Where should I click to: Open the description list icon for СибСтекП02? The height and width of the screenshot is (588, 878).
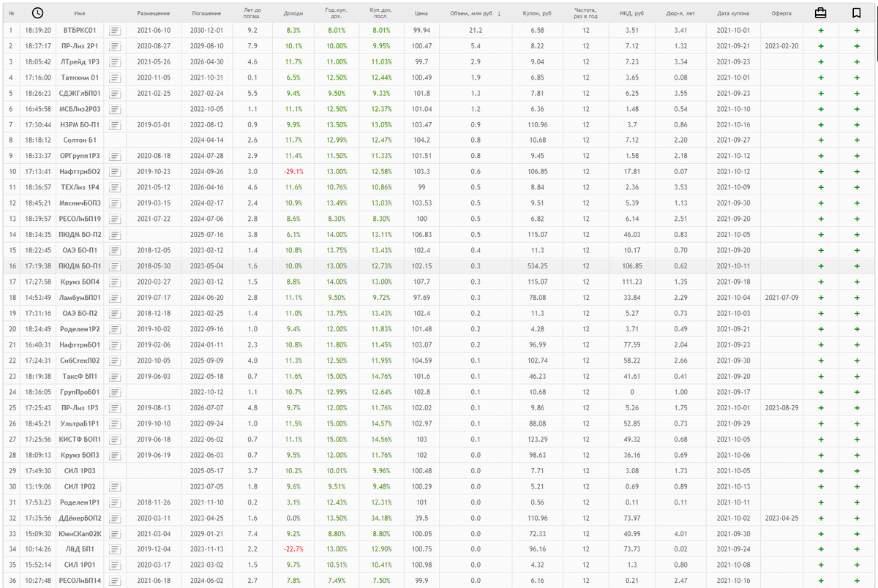click(115, 360)
